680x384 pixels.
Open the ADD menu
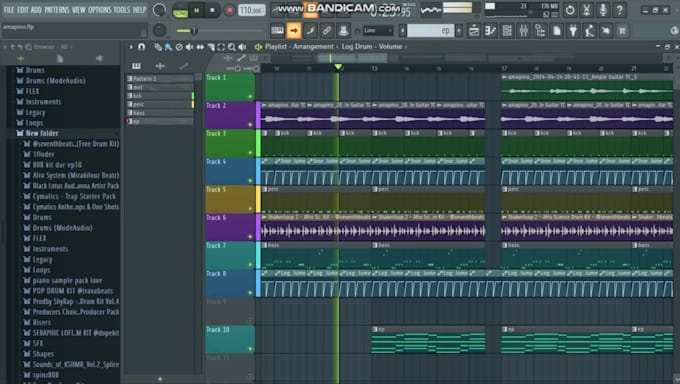pos(36,10)
